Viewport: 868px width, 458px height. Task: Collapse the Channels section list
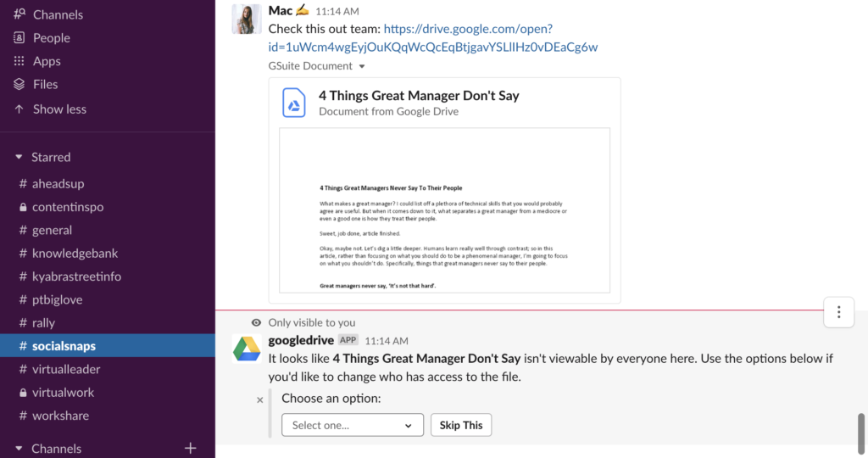pos(19,449)
